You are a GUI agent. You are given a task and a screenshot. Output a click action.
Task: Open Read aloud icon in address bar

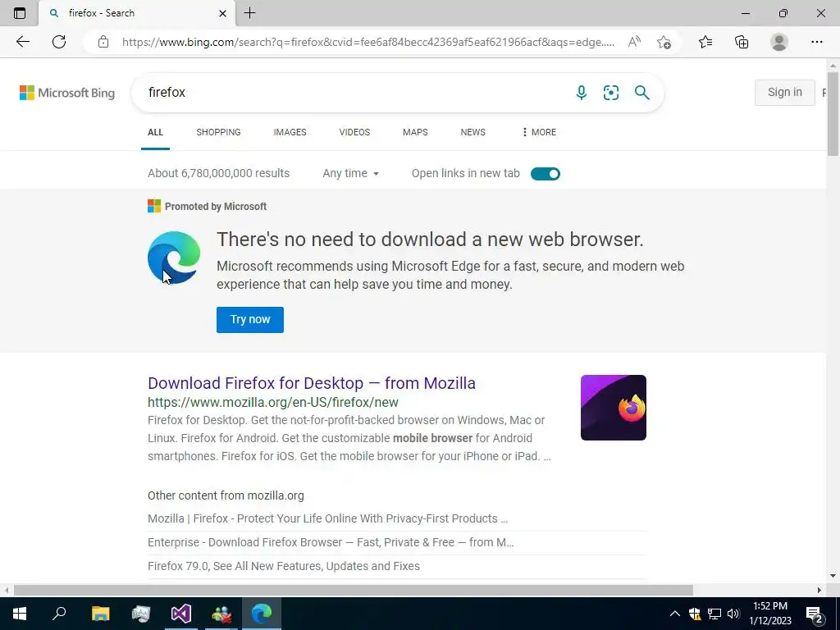634,42
